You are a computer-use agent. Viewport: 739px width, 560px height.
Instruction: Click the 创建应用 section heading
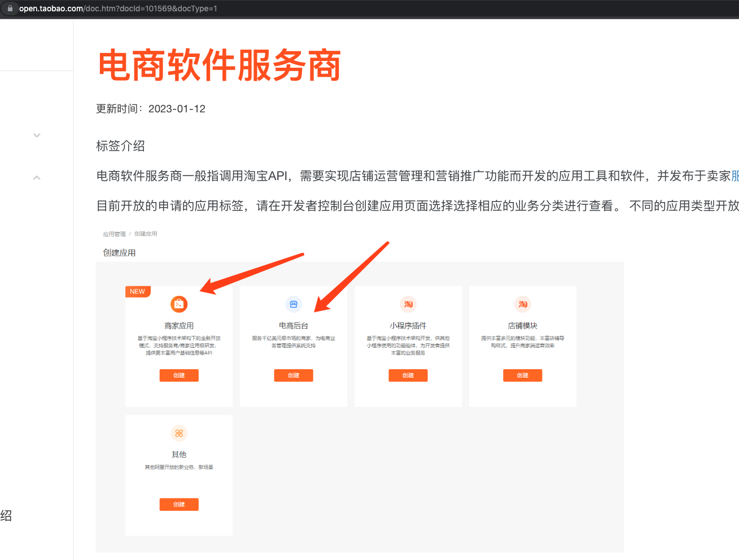[x=119, y=253]
